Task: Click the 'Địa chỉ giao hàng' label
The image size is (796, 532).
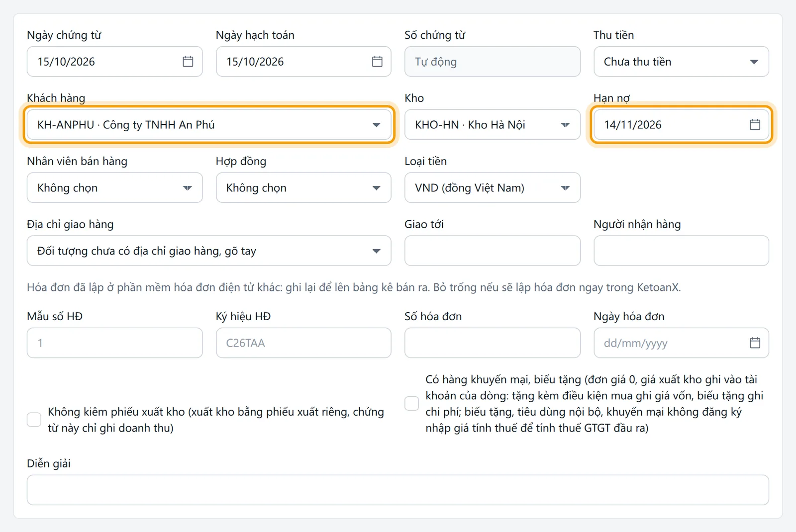Action: coord(70,224)
